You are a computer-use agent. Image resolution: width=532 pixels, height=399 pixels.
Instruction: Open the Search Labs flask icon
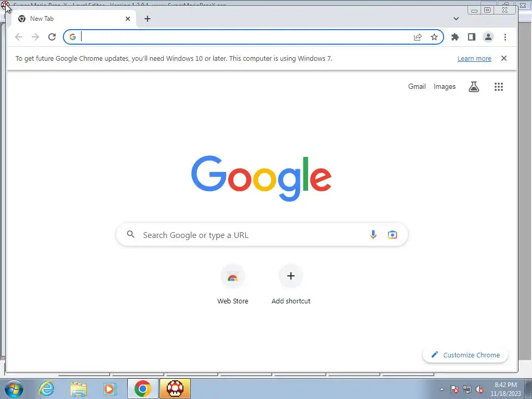474,87
